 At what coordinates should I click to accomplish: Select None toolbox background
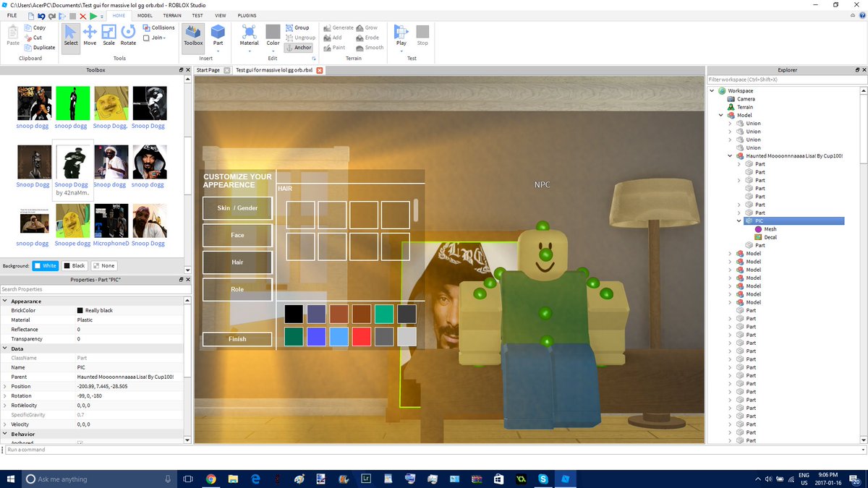coord(104,265)
